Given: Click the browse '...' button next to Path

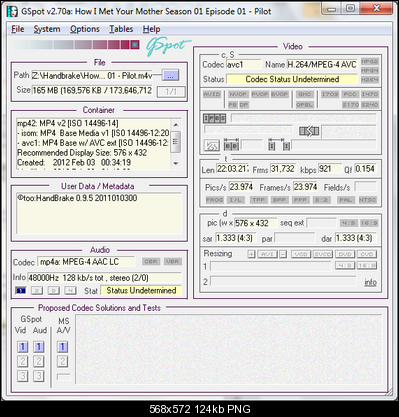Looking at the screenshot, I should 170,76.
